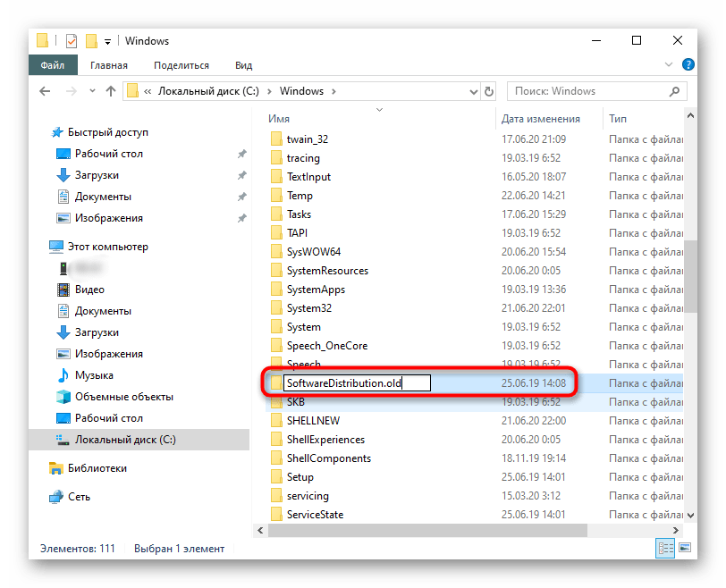Click the Up arrow navigation icon
726x588 pixels.
(x=112, y=91)
